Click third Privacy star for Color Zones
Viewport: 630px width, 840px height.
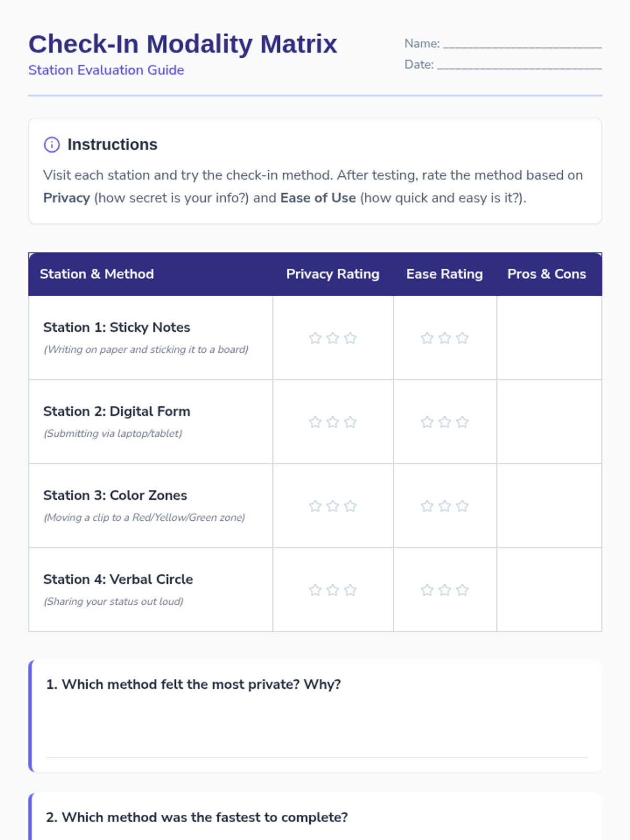click(x=350, y=506)
